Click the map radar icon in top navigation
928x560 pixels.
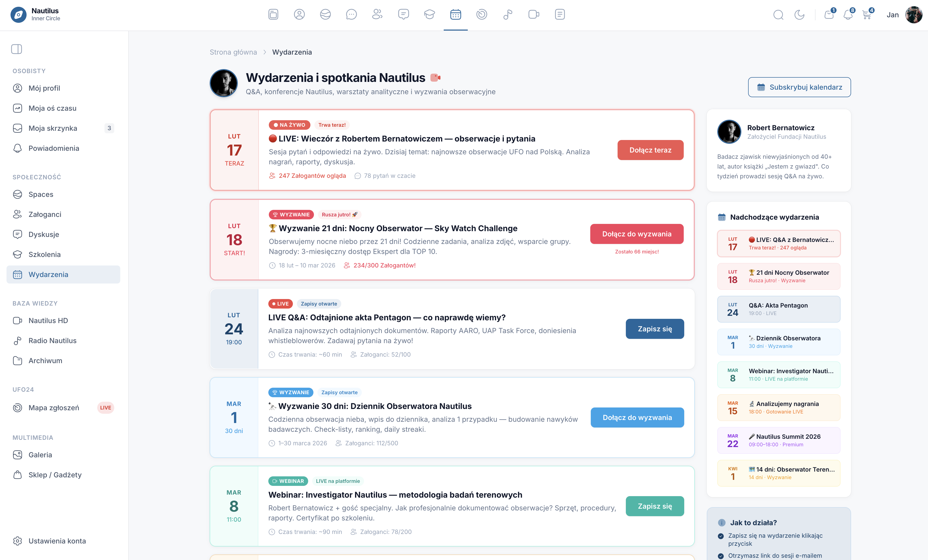pos(481,15)
